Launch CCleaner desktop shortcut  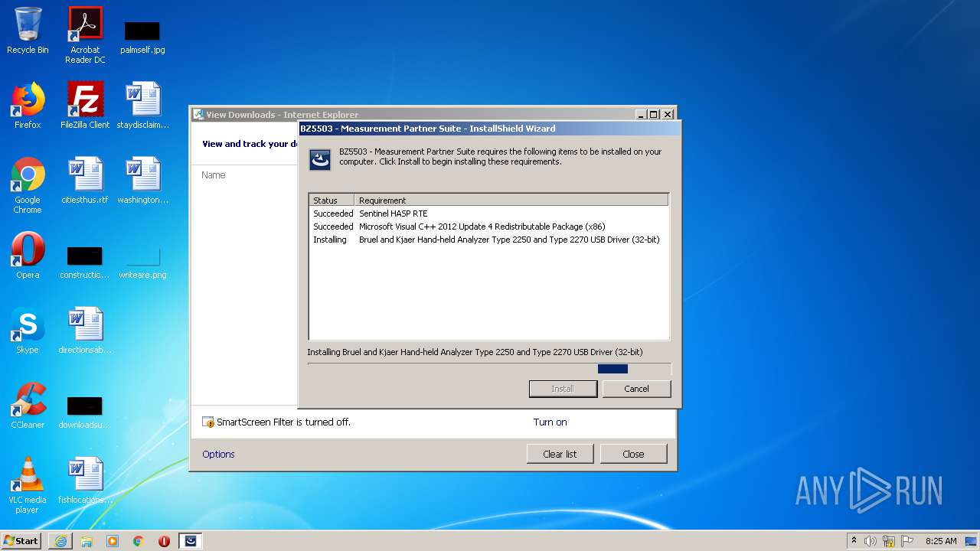pyautogui.click(x=28, y=406)
